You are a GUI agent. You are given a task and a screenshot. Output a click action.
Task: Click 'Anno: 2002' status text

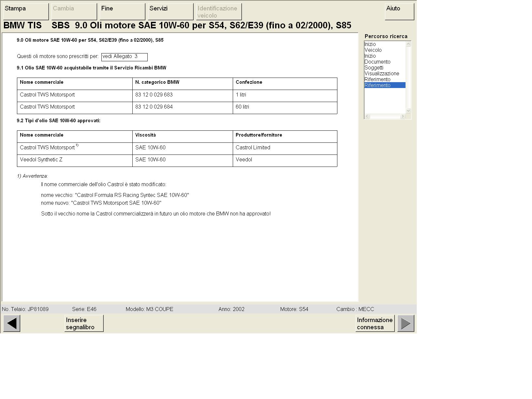pyautogui.click(x=231, y=309)
